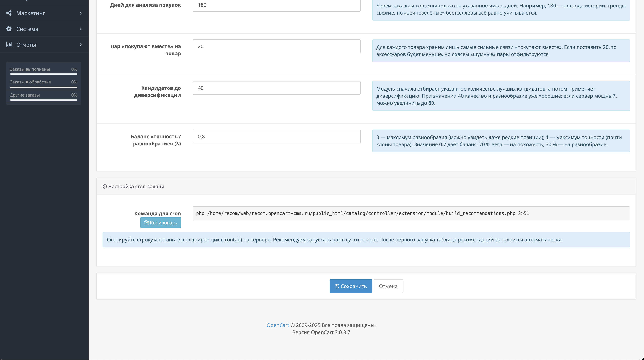Screen dimensions: 644x360
Task: Click the Заказы в обработке progress bar
Action: point(43,87)
